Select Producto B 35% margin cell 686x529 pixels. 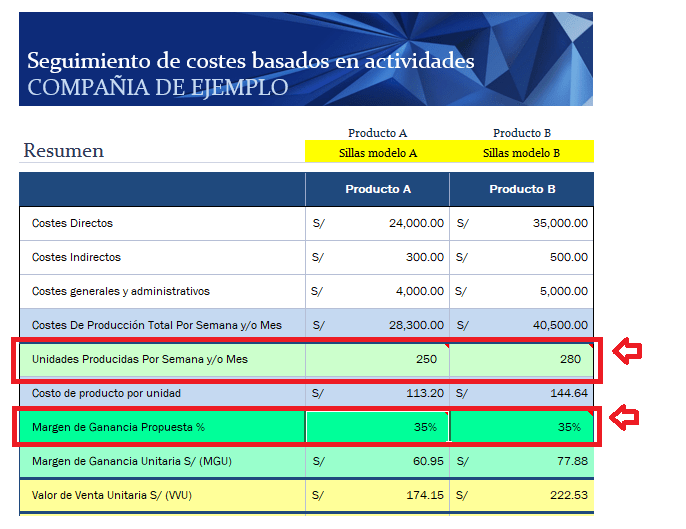coord(521,427)
